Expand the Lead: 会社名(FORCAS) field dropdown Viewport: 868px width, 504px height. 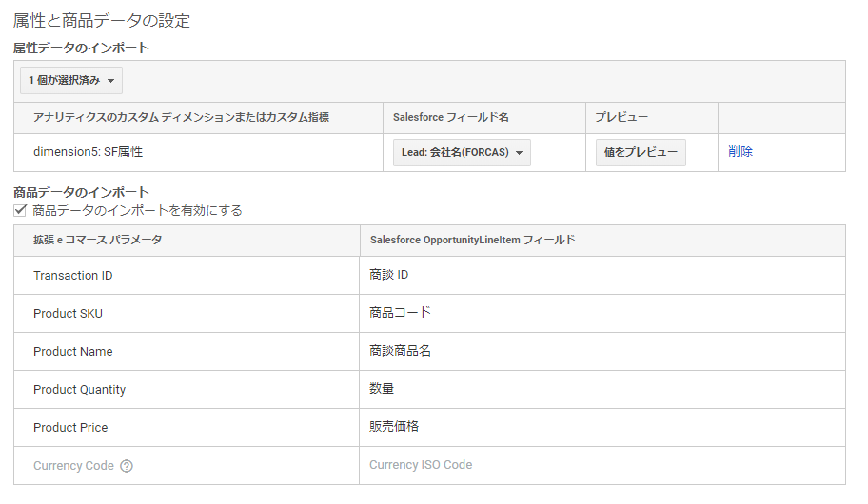pyautogui.click(x=462, y=152)
